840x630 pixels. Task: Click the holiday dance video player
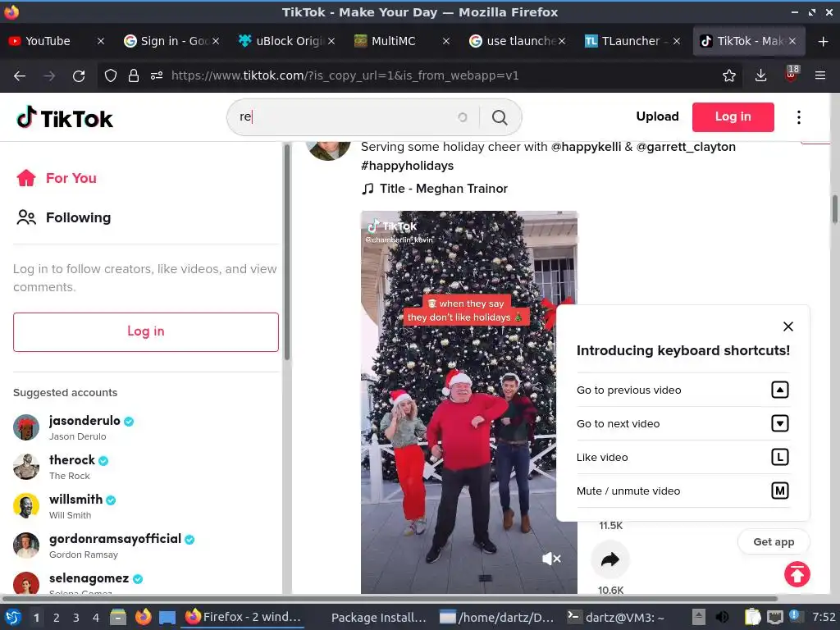pyautogui.click(x=468, y=402)
